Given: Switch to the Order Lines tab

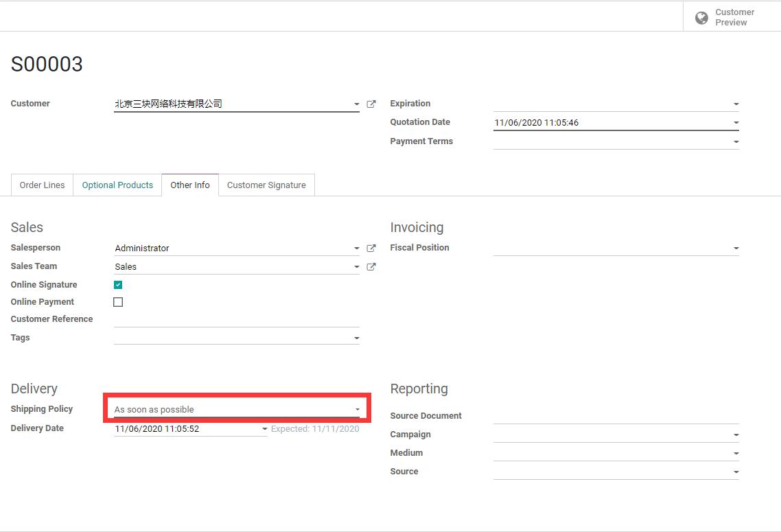Looking at the screenshot, I should [x=43, y=185].
